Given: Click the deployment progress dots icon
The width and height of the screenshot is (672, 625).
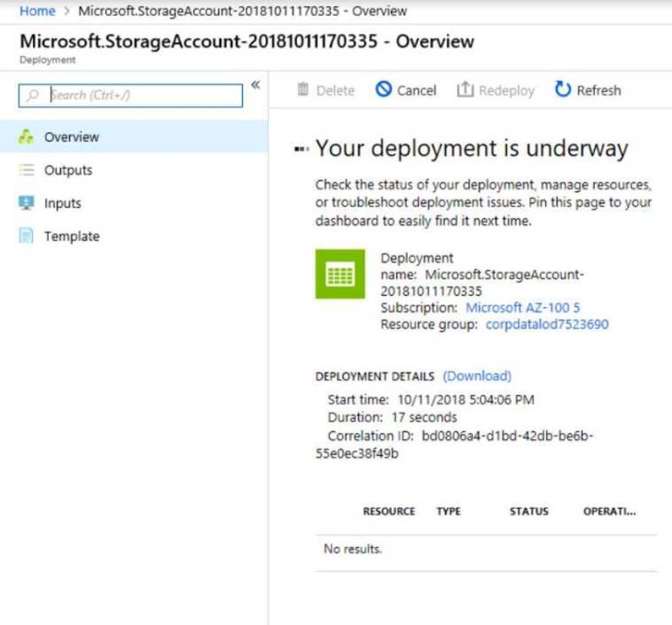Looking at the screenshot, I should point(301,149).
